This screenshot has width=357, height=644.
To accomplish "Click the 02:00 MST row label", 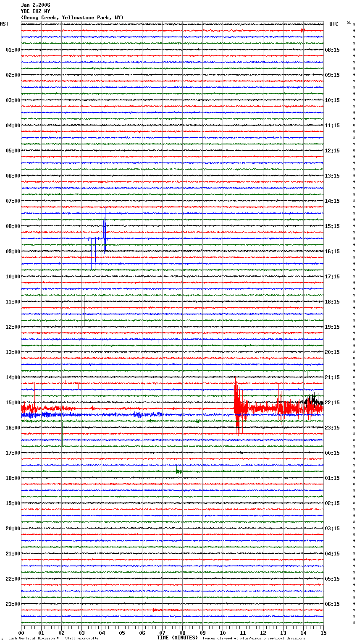I will coord(13,75).
